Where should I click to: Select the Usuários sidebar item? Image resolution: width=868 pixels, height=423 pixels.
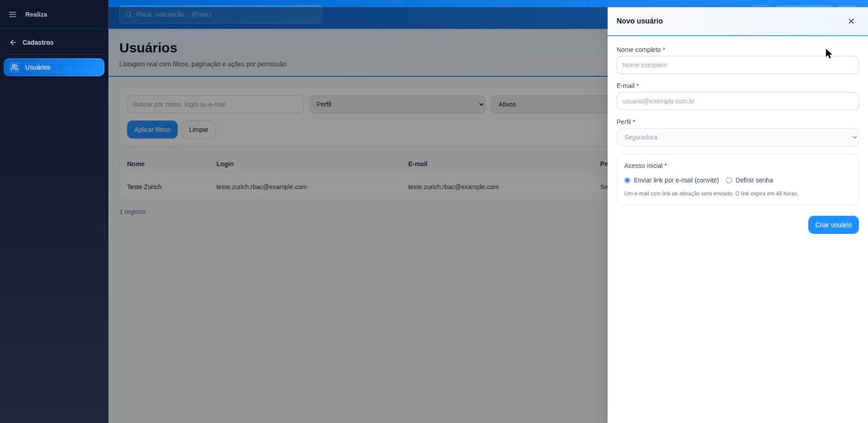54,67
